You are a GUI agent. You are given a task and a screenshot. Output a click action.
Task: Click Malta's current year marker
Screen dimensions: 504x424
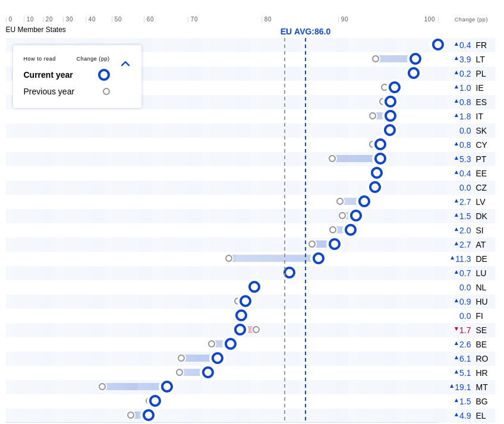167,387
